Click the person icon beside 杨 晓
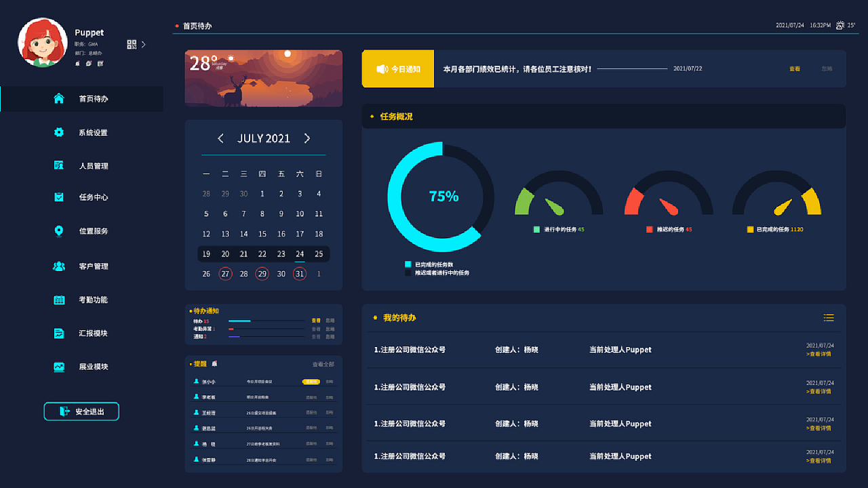 [196, 444]
